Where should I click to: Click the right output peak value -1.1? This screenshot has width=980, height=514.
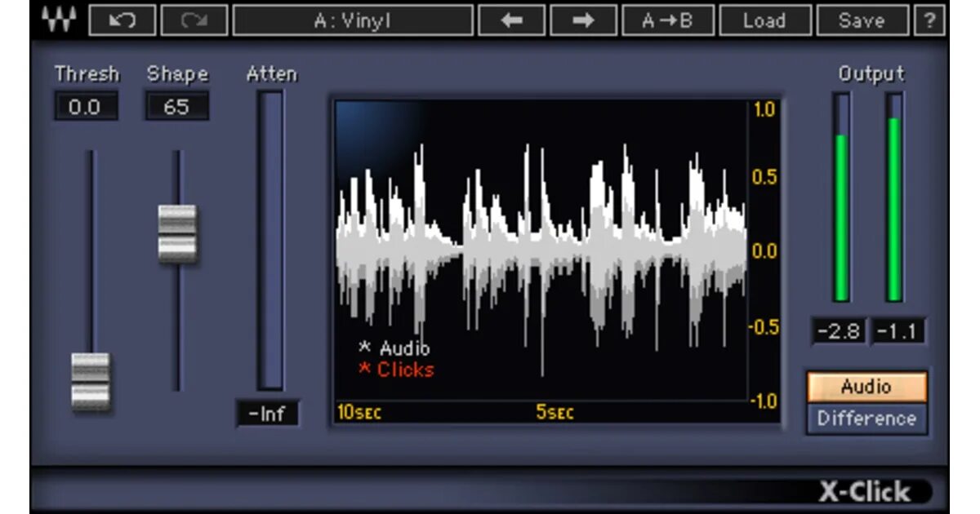tap(898, 331)
